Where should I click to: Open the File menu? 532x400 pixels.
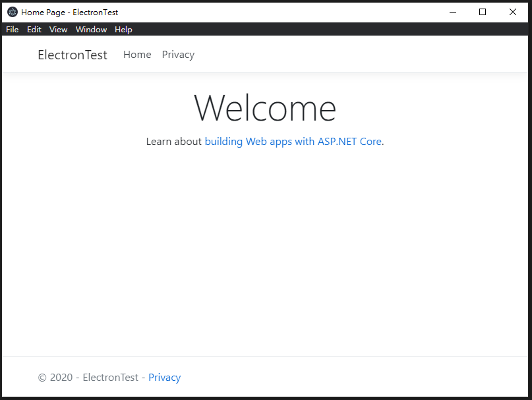click(x=13, y=30)
